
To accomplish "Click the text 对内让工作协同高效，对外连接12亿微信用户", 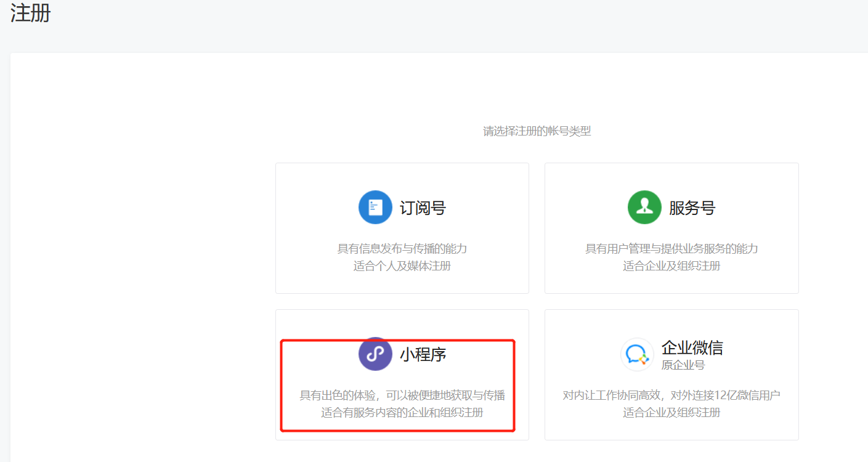I will [x=671, y=395].
